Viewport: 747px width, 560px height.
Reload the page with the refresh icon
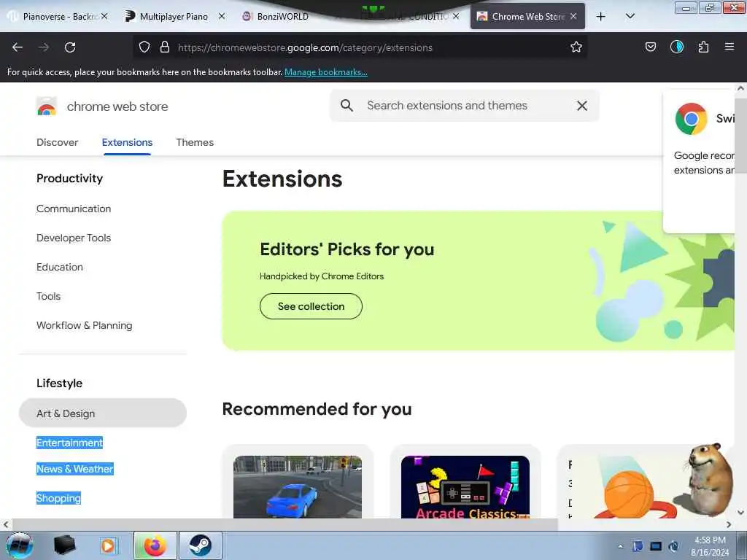click(70, 47)
